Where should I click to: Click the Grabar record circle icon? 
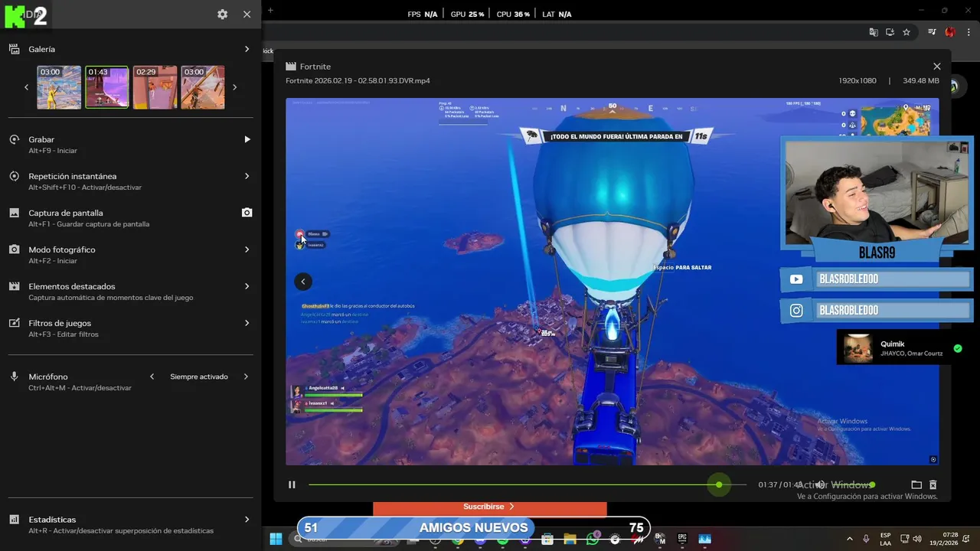[14, 139]
